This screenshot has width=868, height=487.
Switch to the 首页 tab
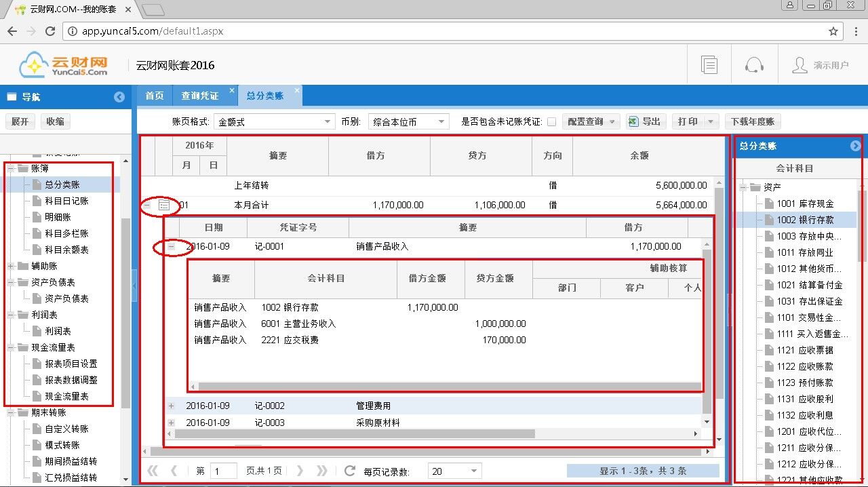[x=155, y=96]
